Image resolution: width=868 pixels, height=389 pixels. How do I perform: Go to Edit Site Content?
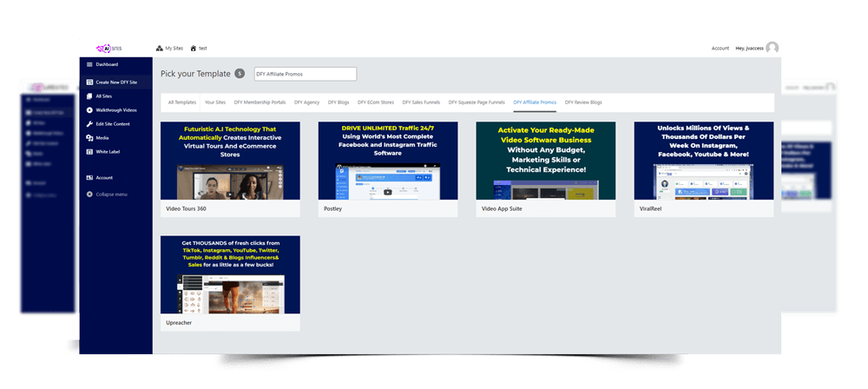tap(113, 123)
